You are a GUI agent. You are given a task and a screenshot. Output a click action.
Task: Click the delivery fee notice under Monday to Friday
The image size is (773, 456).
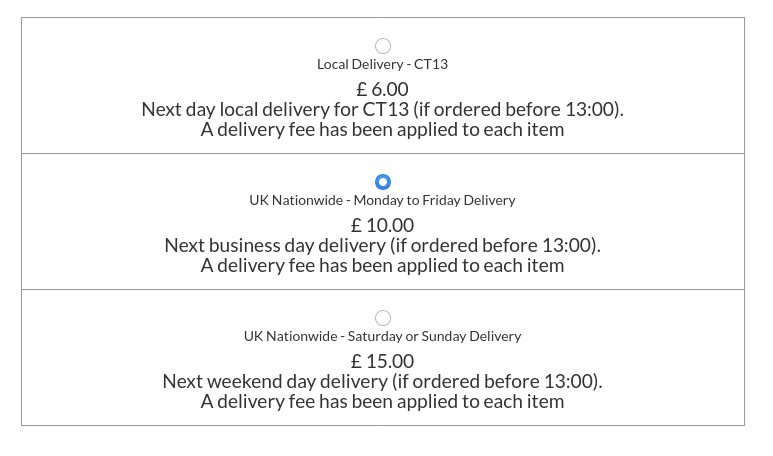coord(382,265)
